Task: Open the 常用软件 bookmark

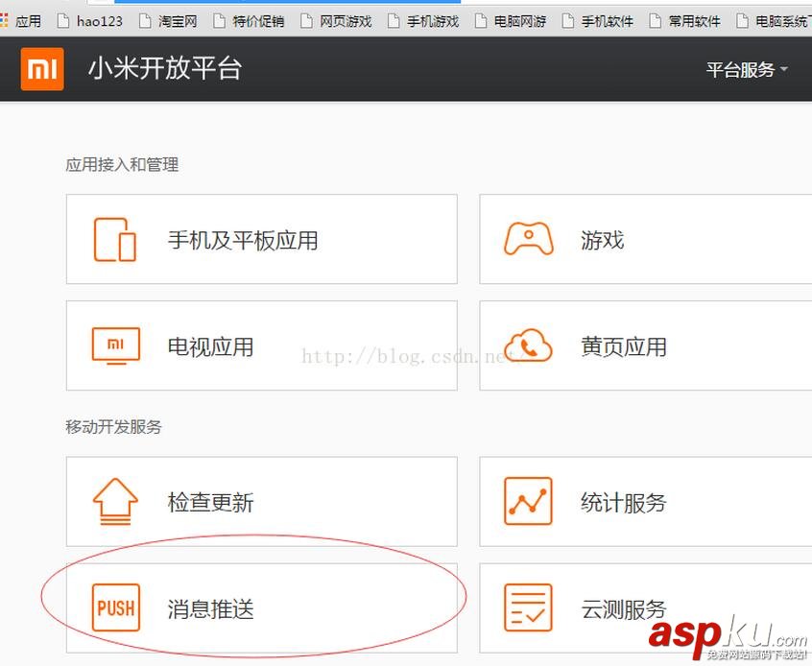Action: (x=685, y=21)
